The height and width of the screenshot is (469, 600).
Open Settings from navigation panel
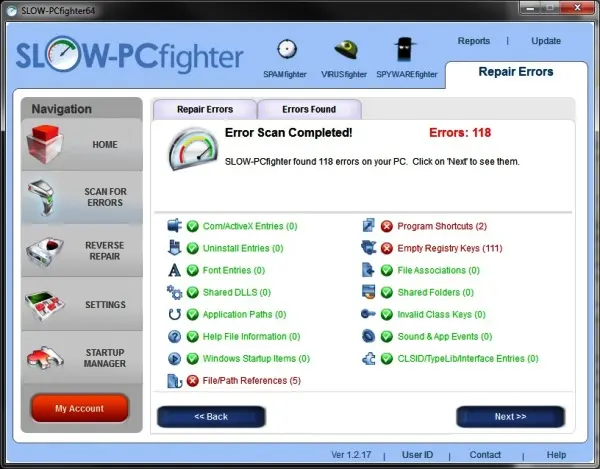(81, 305)
